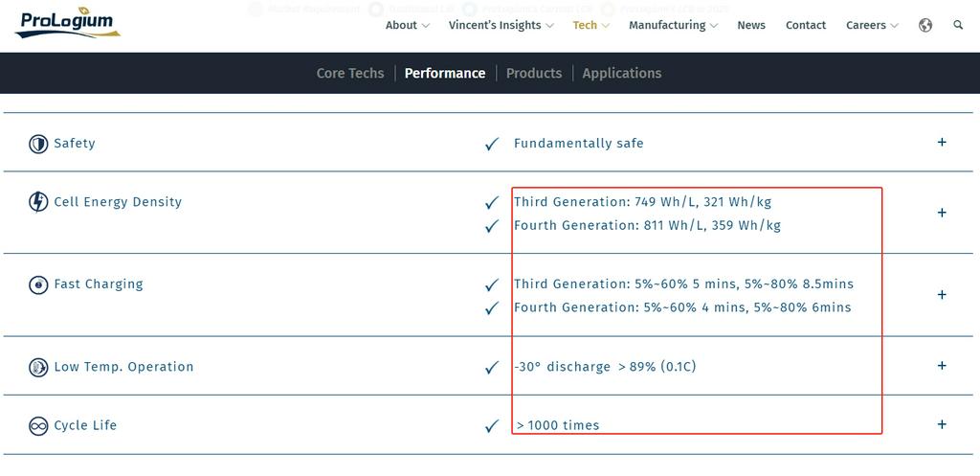The image size is (980, 476).
Task: Expand the Fast Charging row details
Action: tap(942, 295)
